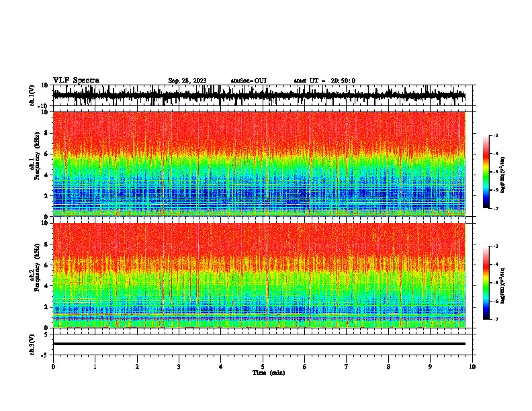Viewport: 532px width, 411px height.
Task: Click the "start UT = 20:50:0" text
Action: point(324,81)
